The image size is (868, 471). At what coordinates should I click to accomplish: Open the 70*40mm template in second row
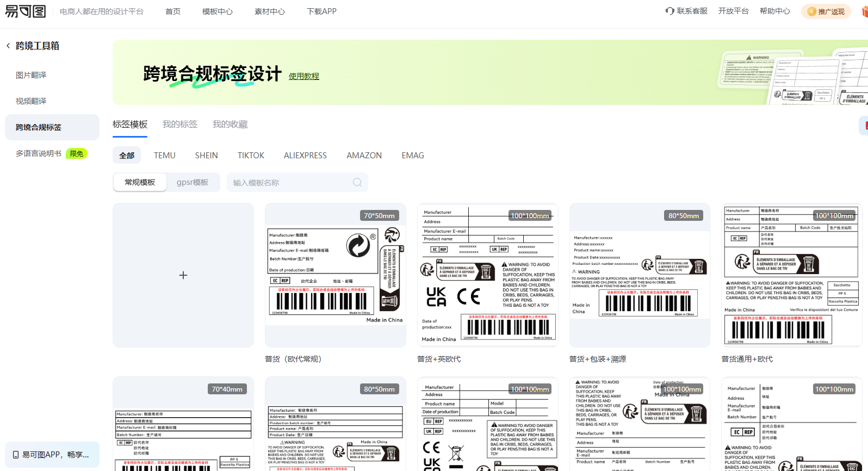tap(183, 424)
